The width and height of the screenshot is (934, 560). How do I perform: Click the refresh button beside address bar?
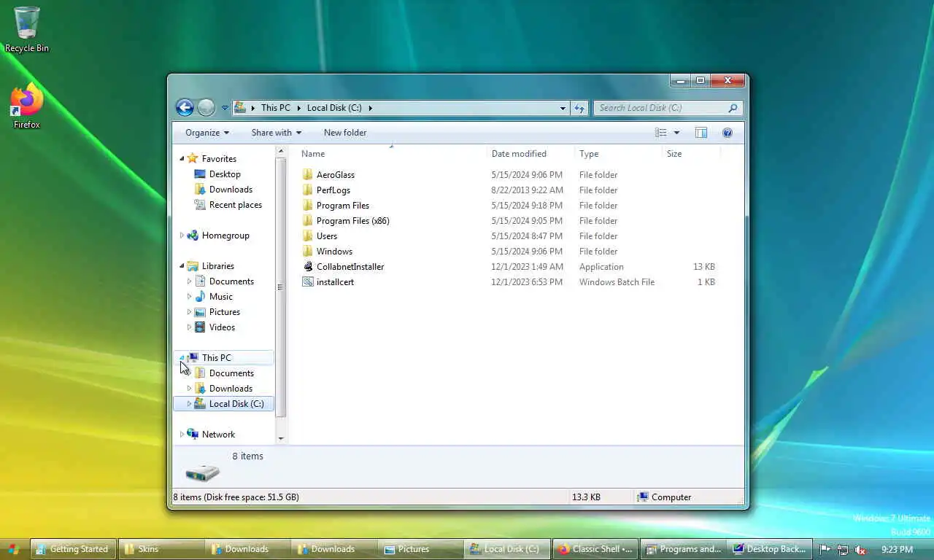(579, 108)
